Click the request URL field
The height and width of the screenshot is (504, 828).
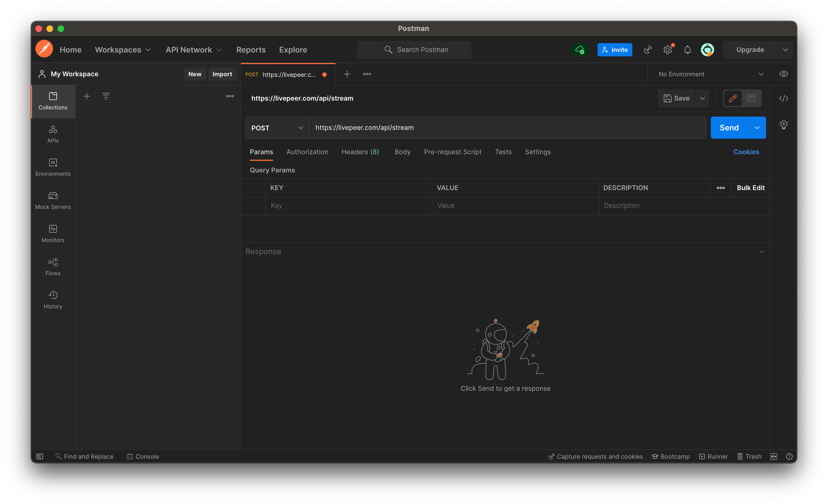(x=507, y=128)
